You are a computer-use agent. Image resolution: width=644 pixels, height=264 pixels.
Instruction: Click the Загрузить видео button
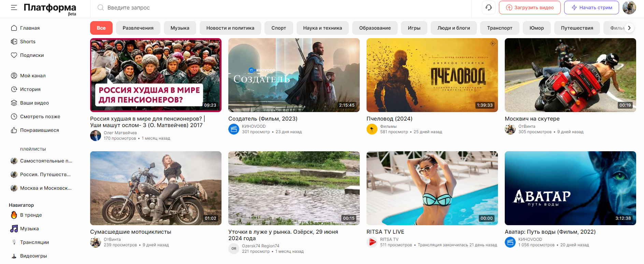530,7
